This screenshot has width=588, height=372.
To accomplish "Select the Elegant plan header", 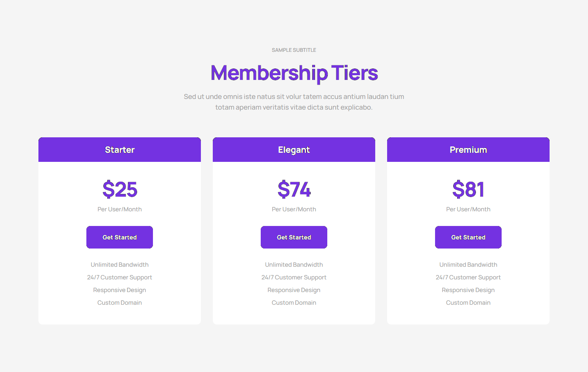I will (294, 150).
